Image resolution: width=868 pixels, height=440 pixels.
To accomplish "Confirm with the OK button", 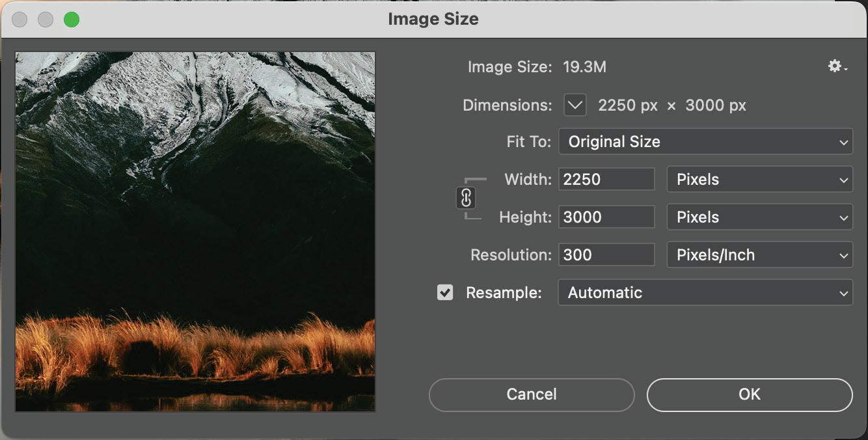I will [x=750, y=394].
